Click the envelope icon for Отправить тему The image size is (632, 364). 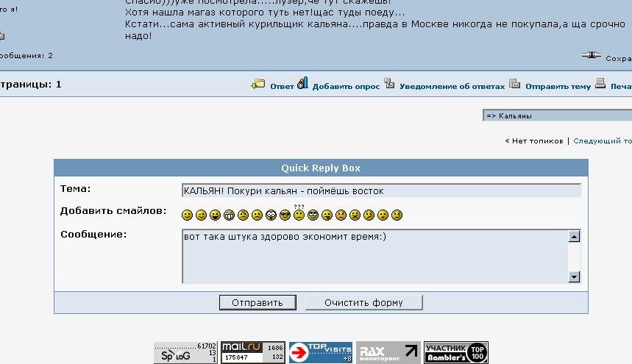(515, 85)
